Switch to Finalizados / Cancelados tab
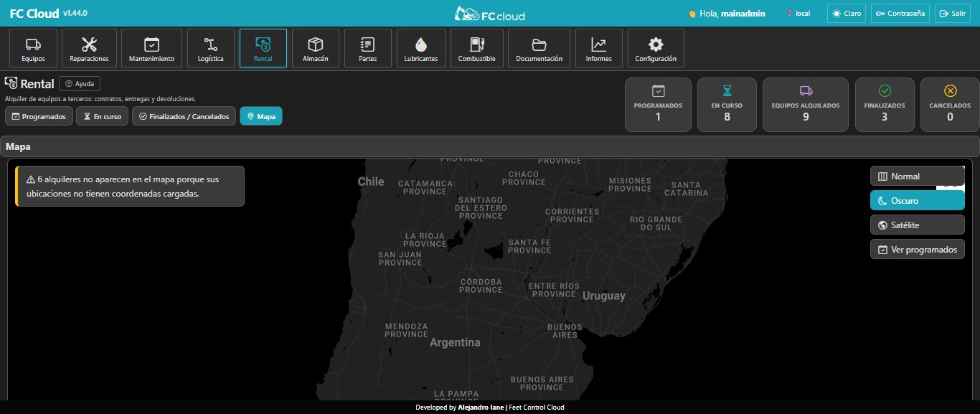Screen dimensions: 980x414 184,116
